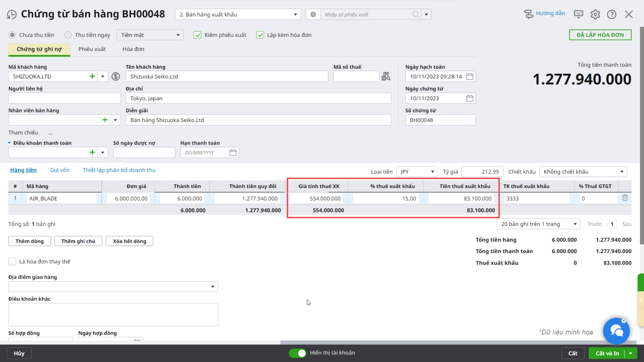The width and height of the screenshot is (644, 362).
Task: Open the gear settings next to voucher type
Action: click(x=313, y=15)
